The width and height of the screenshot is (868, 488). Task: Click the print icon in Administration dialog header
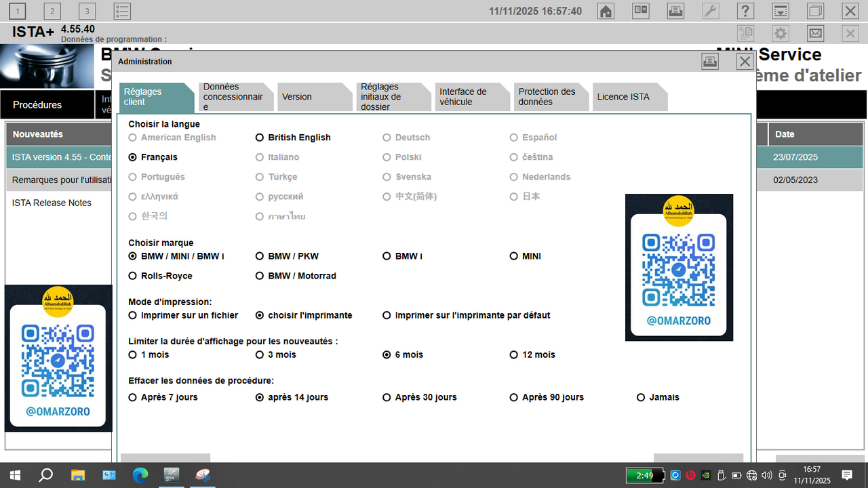tap(710, 62)
